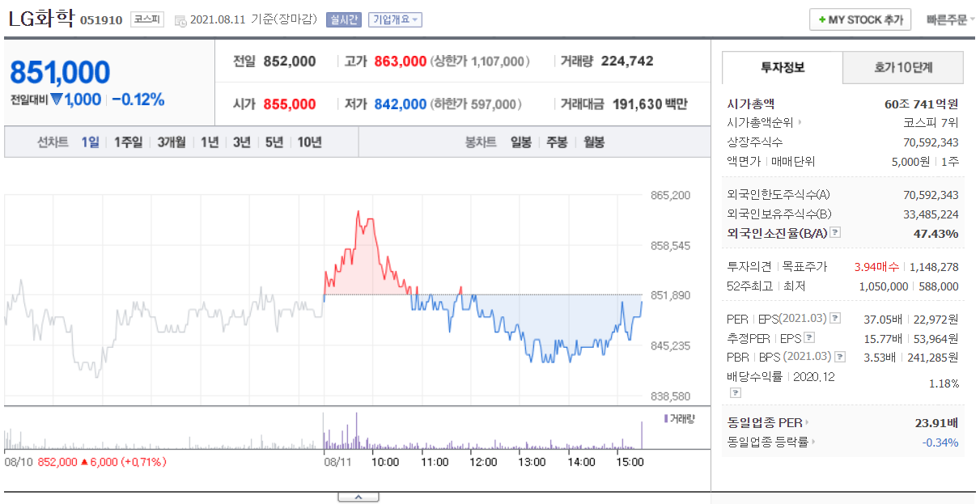Click 시가 value 855,000
This screenshot has width=980, height=504.
(290, 104)
